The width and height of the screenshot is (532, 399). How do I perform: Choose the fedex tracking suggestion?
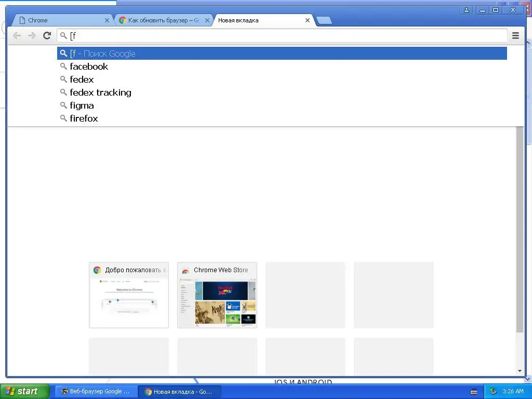(x=282, y=92)
